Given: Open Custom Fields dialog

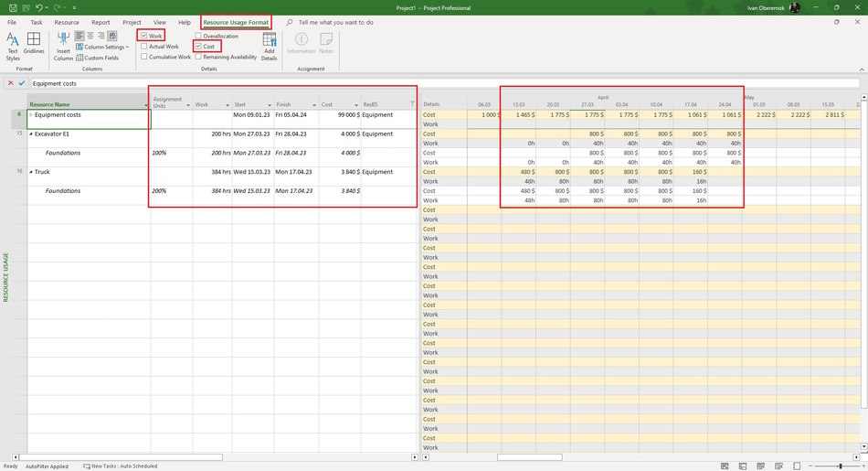Looking at the screenshot, I should [98, 58].
